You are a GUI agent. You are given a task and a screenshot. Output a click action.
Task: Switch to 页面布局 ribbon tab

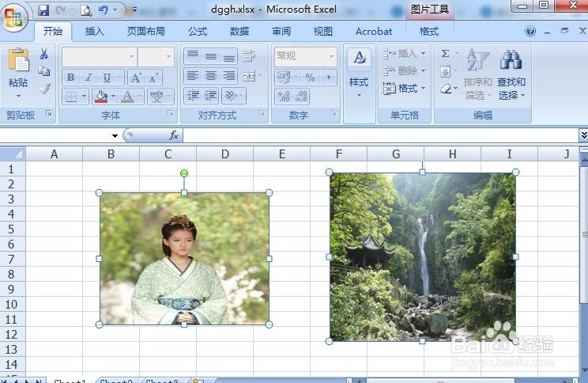coord(146,32)
